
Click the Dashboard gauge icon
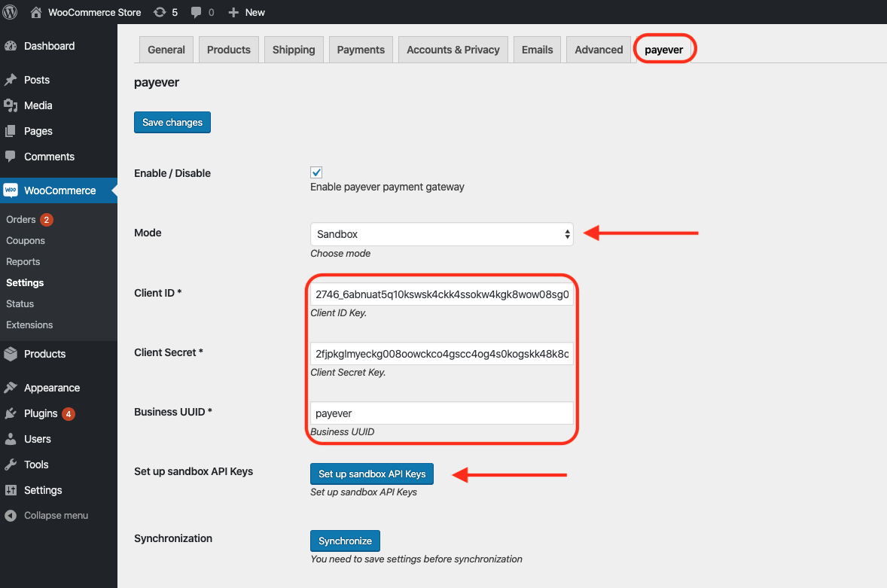pos(11,46)
